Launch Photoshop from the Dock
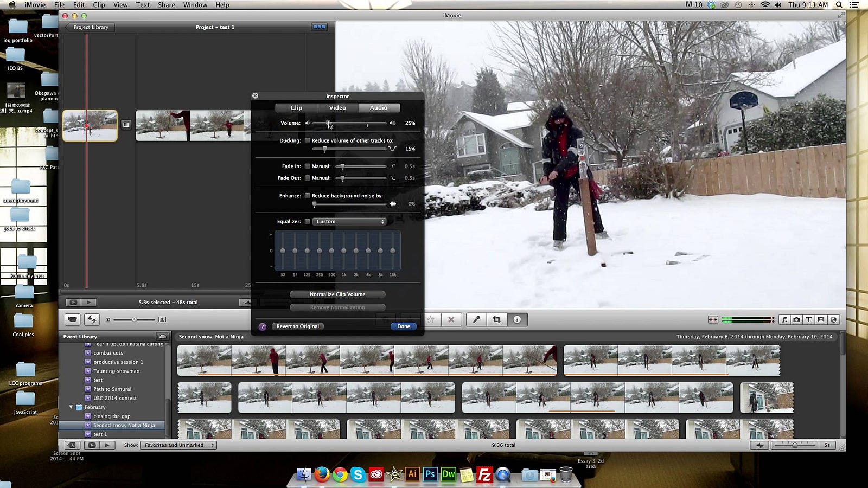The width and height of the screenshot is (868, 488). (x=430, y=474)
